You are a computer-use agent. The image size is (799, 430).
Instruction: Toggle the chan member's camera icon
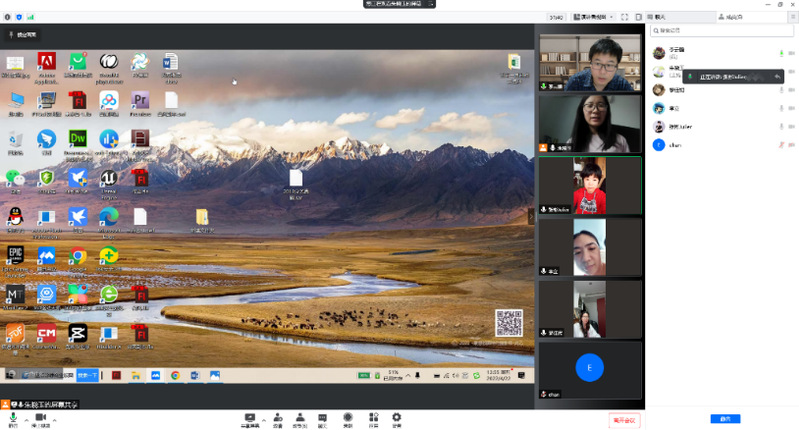(x=792, y=145)
